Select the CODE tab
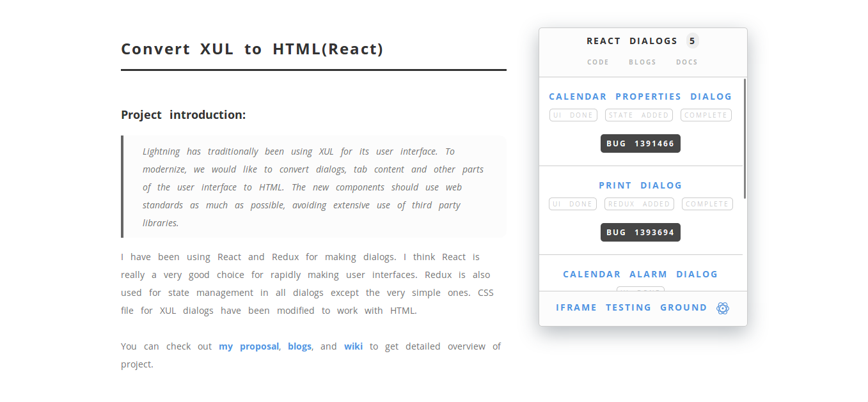Image resolution: width=868 pixels, height=402 pixels. (x=597, y=61)
